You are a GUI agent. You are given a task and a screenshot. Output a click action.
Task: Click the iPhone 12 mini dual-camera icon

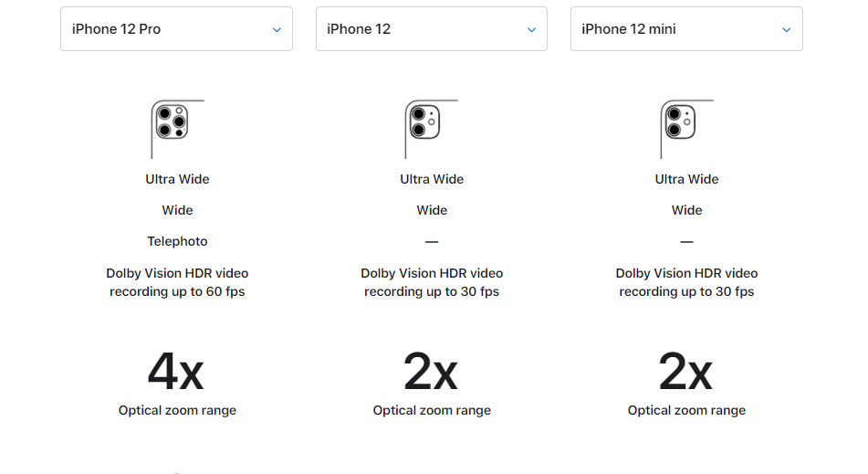pos(679,122)
